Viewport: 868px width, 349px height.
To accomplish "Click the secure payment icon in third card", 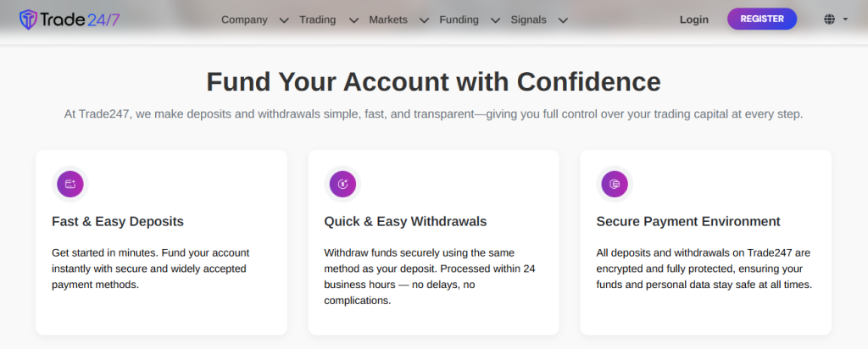I will tap(615, 184).
